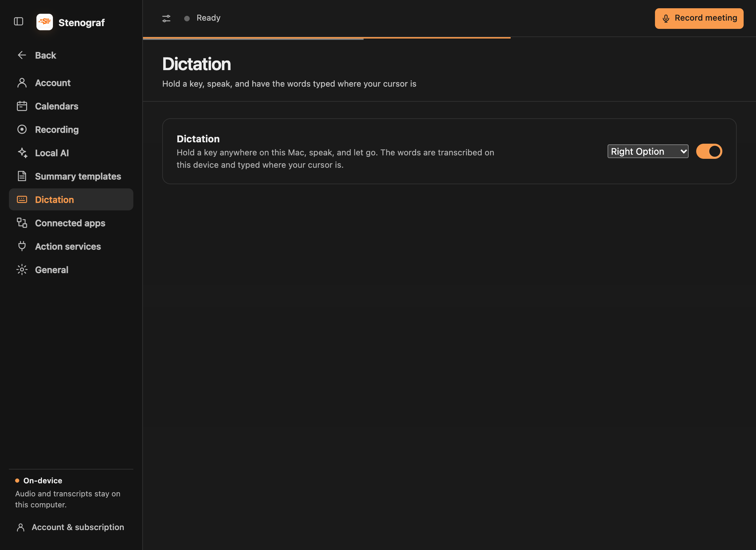Click the Account & subscription person icon
Screen dimensions: 756x550
click(21, 527)
